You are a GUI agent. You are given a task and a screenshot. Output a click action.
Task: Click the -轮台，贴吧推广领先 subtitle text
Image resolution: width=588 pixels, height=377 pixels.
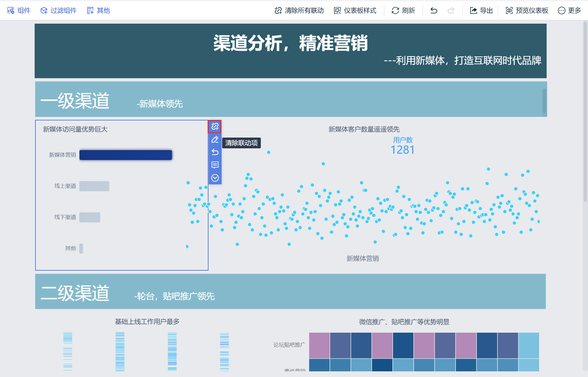tap(174, 296)
